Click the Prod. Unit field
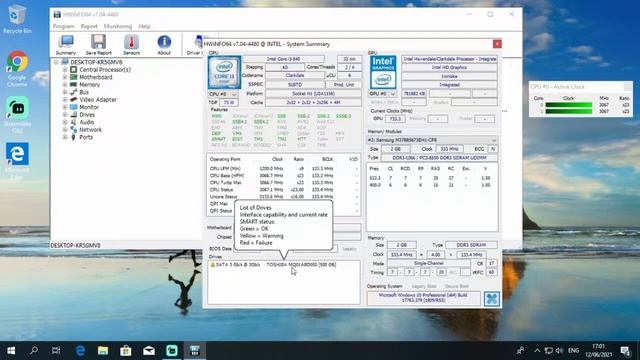This screenshot has width=640, height=360. tap(344, 84)
